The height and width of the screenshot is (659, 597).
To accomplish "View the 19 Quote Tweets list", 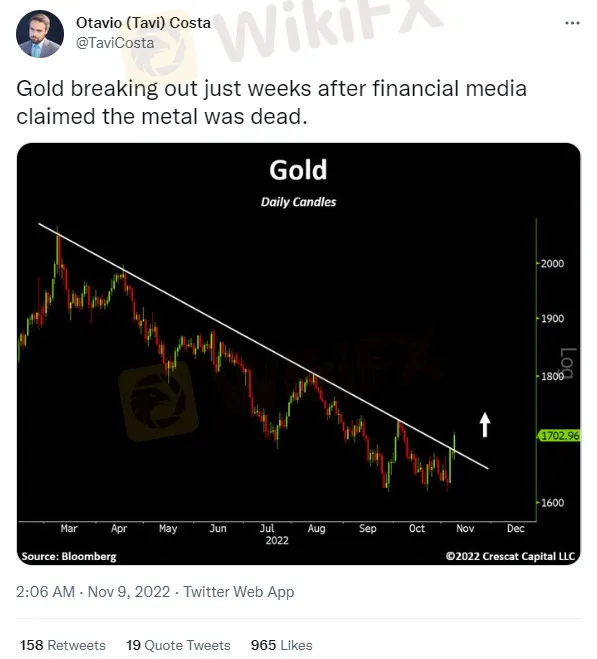I will click(178, 645).
